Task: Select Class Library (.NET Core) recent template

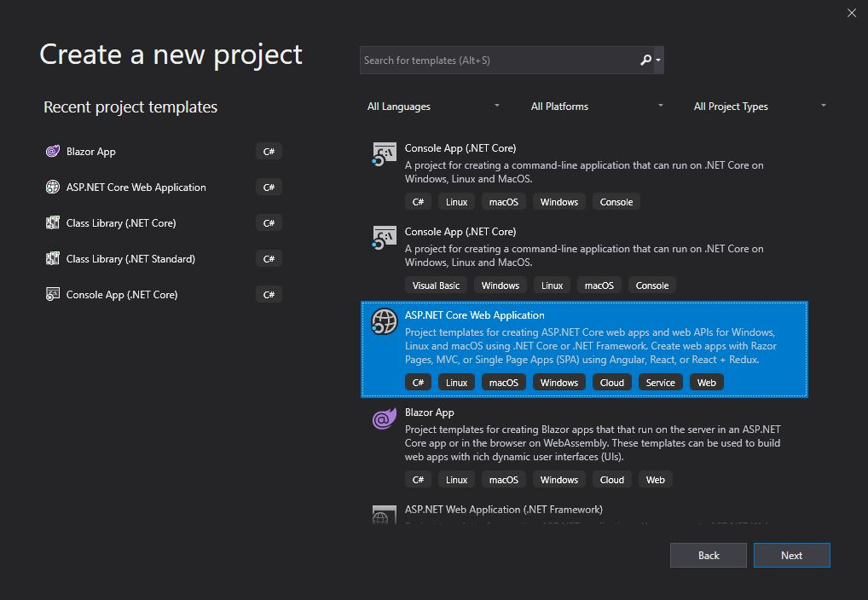Action: pyautogui.click(x=164, y=223)
